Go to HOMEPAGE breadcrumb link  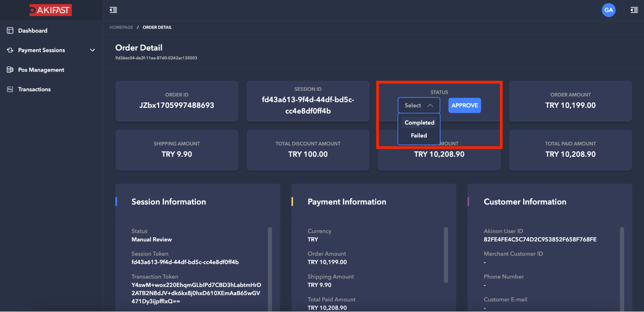click(x=121, y=27)
